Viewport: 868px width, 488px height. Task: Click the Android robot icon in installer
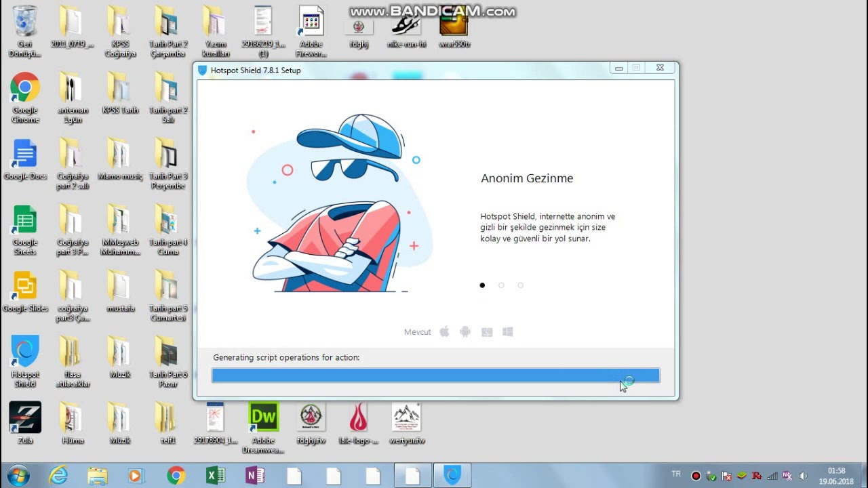[x=465, y=331]
